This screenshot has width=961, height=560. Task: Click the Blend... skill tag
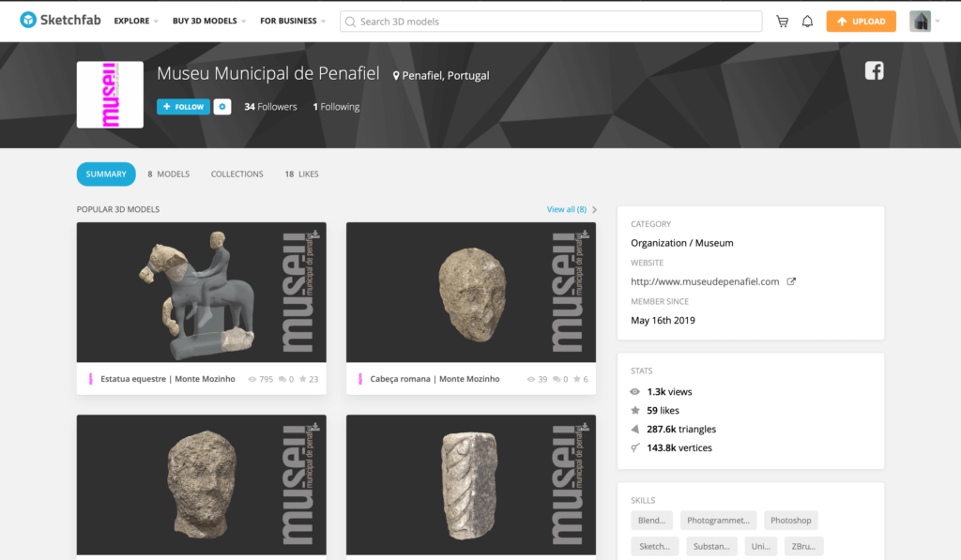(x=651, y=521)
